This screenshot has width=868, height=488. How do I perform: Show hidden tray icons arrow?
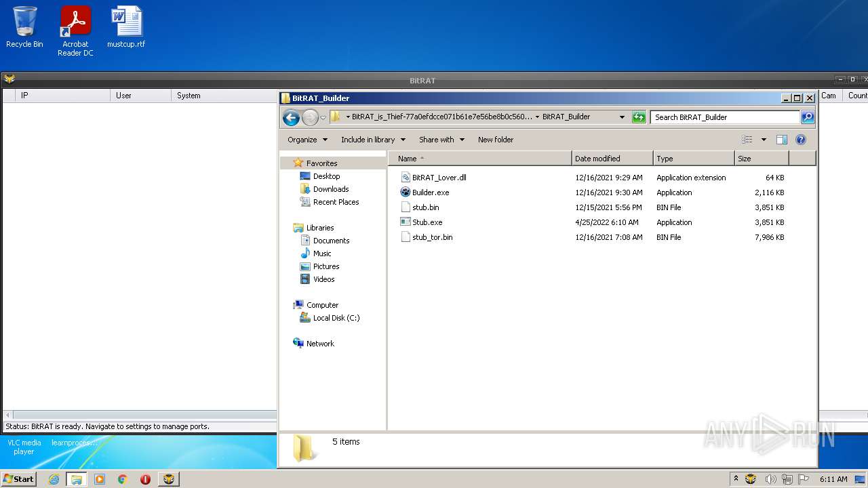(736, 479)
